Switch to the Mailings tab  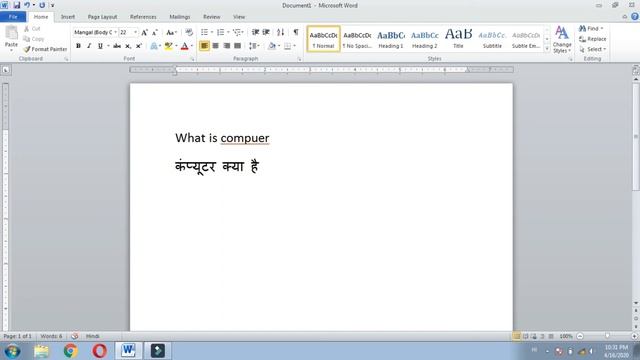180,17
